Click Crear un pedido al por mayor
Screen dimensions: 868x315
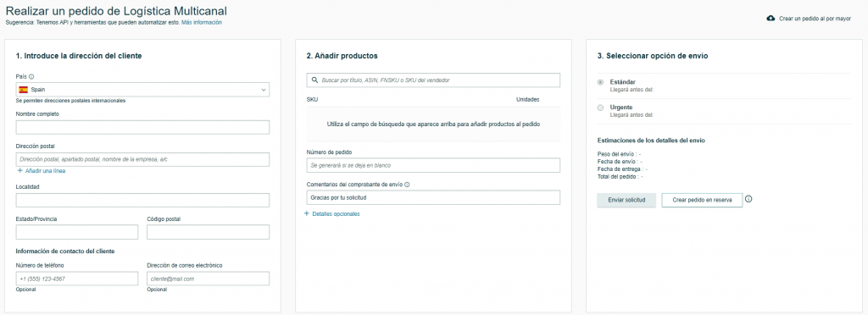[x=815, y=19]
